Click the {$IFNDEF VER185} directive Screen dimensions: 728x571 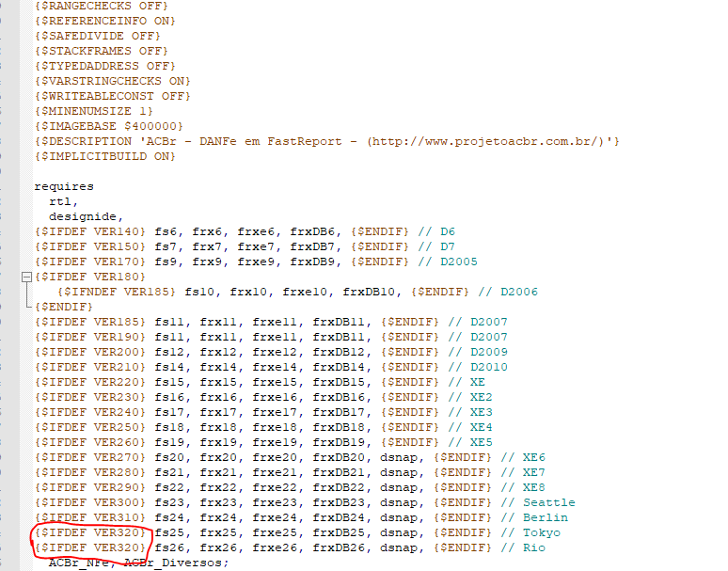(116, 292)
